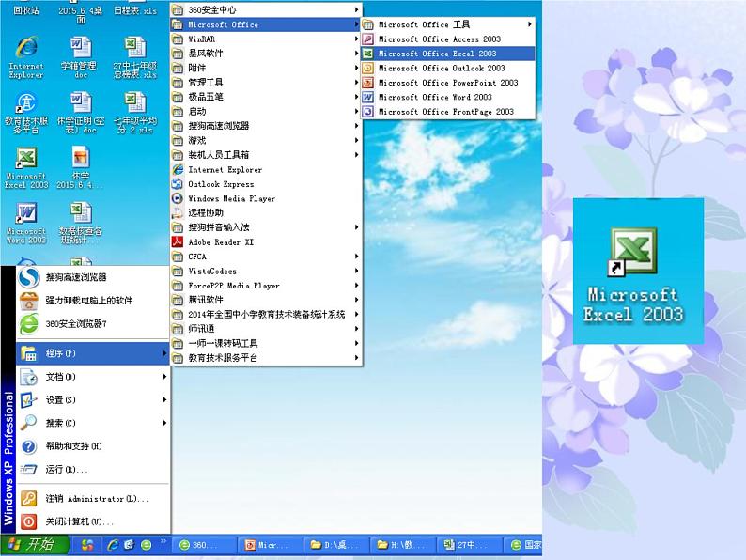746x560 pixels.
Task: Launch Internet Explorer from Programs menu
Action: [x=266, y=169]
